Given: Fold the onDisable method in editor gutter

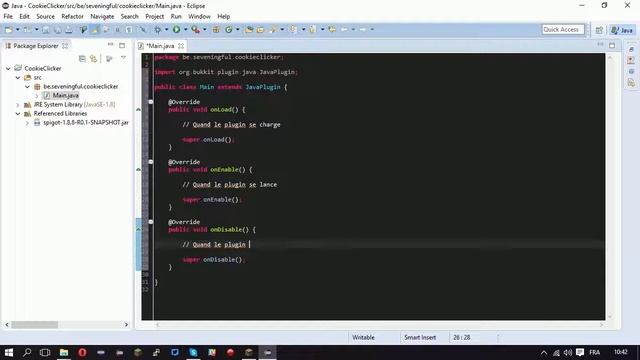Looking at the screenshot, I should [x=151, y=222].
